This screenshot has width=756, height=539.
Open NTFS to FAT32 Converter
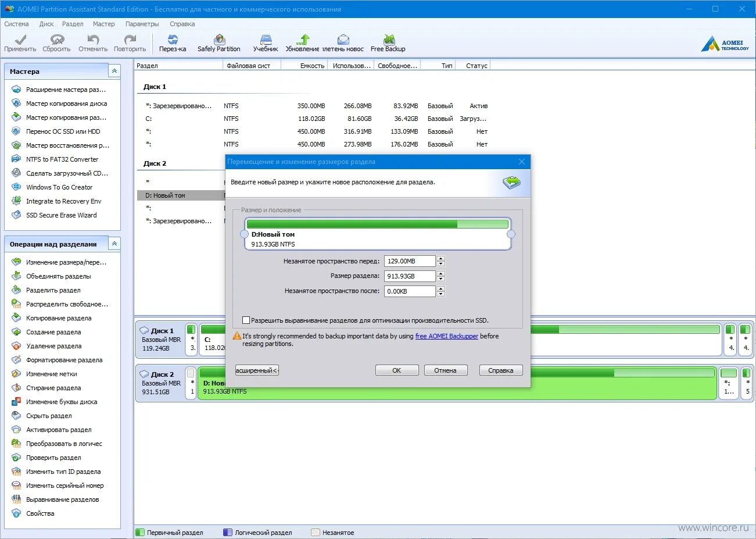point(62,159)
